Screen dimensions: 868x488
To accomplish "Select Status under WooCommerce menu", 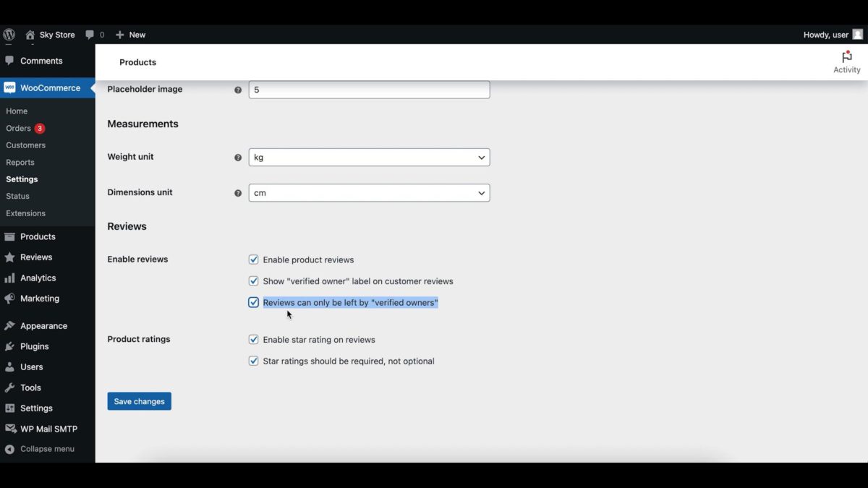I will tap(17, 196).
